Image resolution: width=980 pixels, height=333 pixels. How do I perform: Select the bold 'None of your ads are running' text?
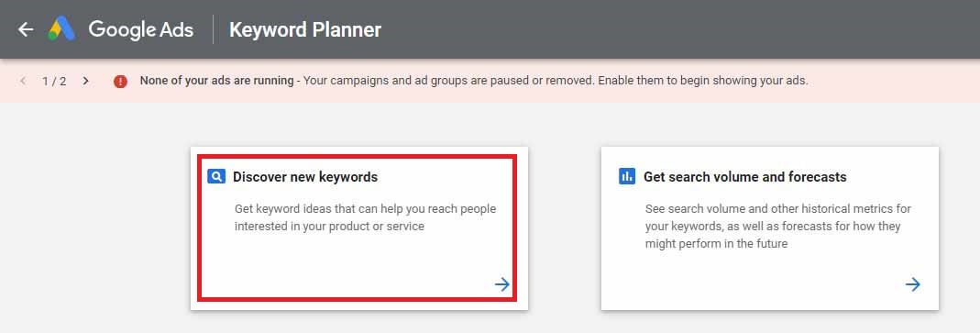point(217,81)
